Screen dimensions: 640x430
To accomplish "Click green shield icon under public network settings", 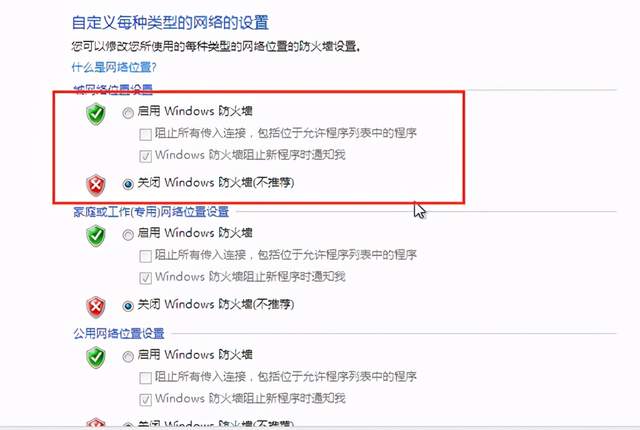I will pyautogui.click(x=96, y=357).
